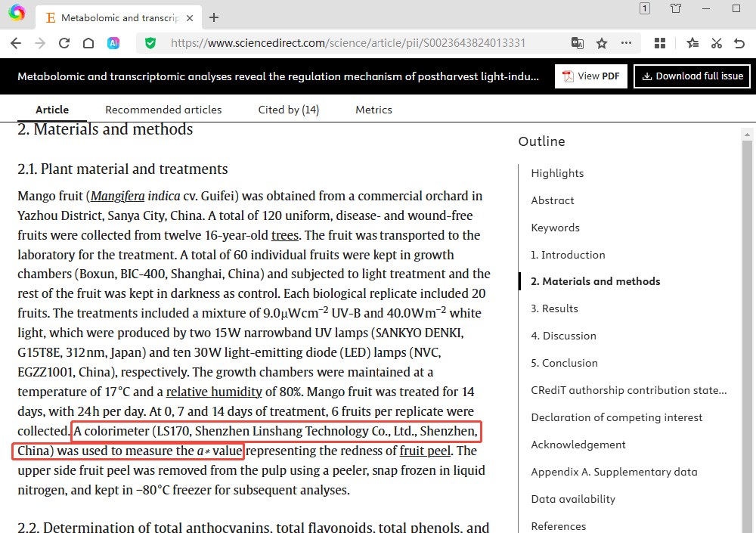This screenshot has height=533, width=756.
Task: Open Declaration of competing interest
Action: point(617,417)
